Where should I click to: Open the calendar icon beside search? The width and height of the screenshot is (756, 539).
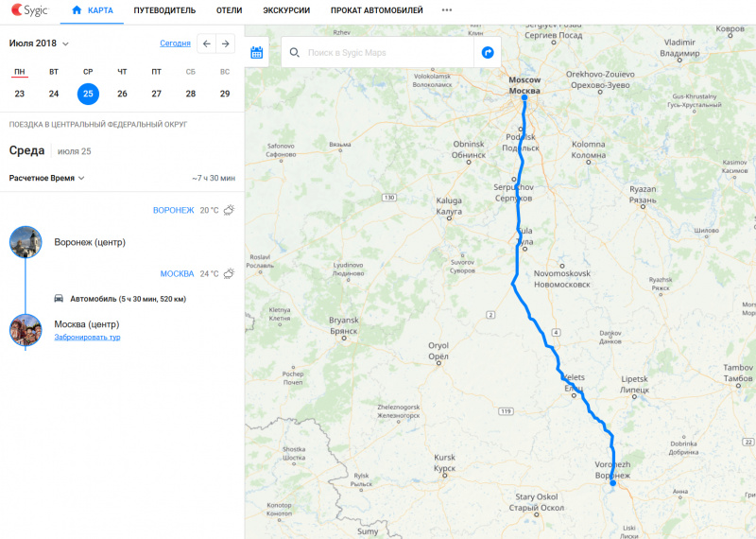tap(256, 52)
